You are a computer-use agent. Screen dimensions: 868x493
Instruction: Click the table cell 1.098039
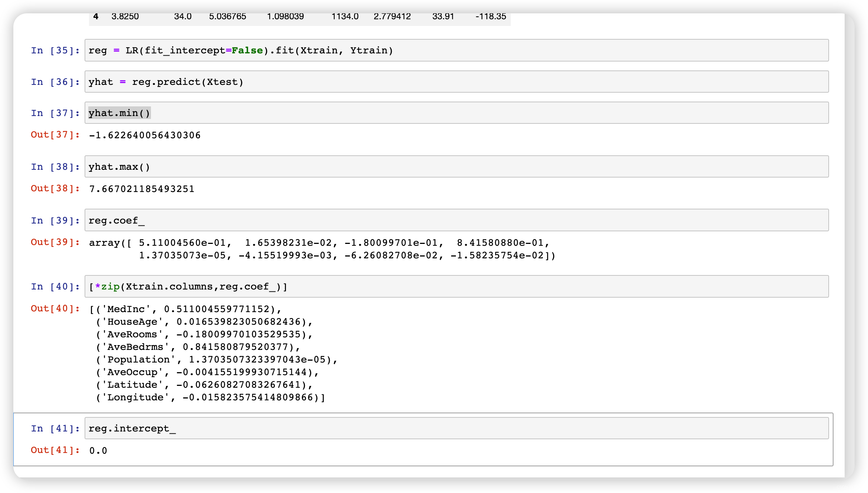285,16
